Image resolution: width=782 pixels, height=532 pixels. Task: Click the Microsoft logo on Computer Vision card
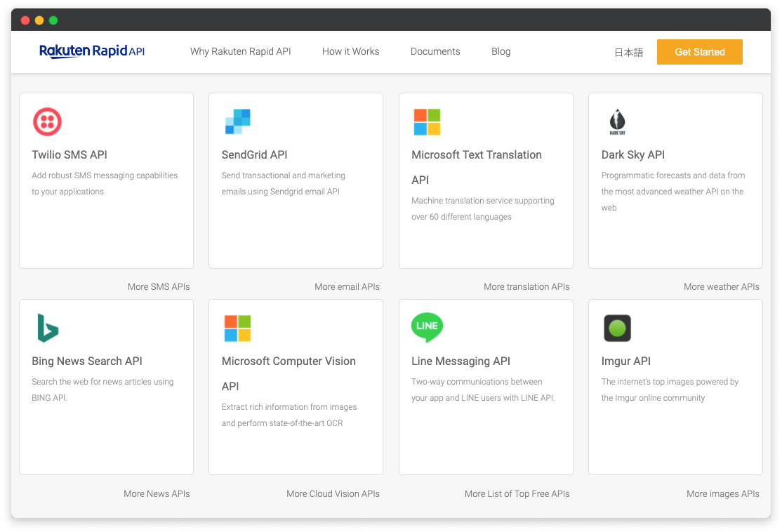tap(237, 328)
